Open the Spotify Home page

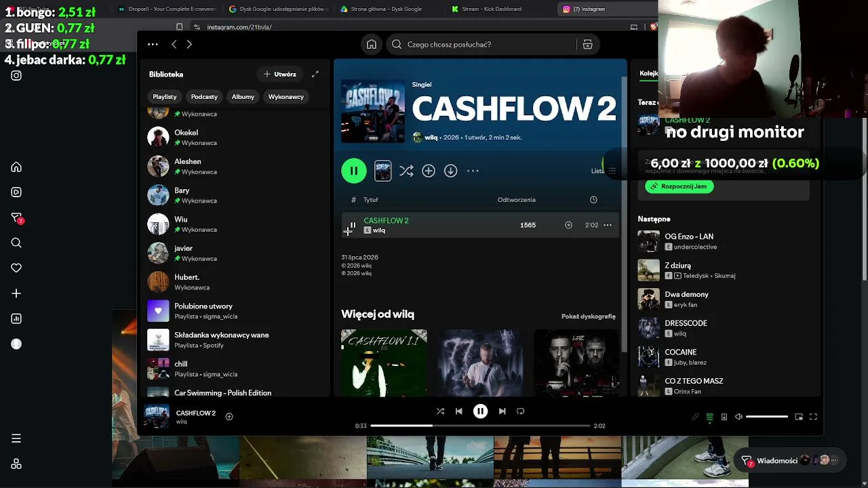coord(372,44)
